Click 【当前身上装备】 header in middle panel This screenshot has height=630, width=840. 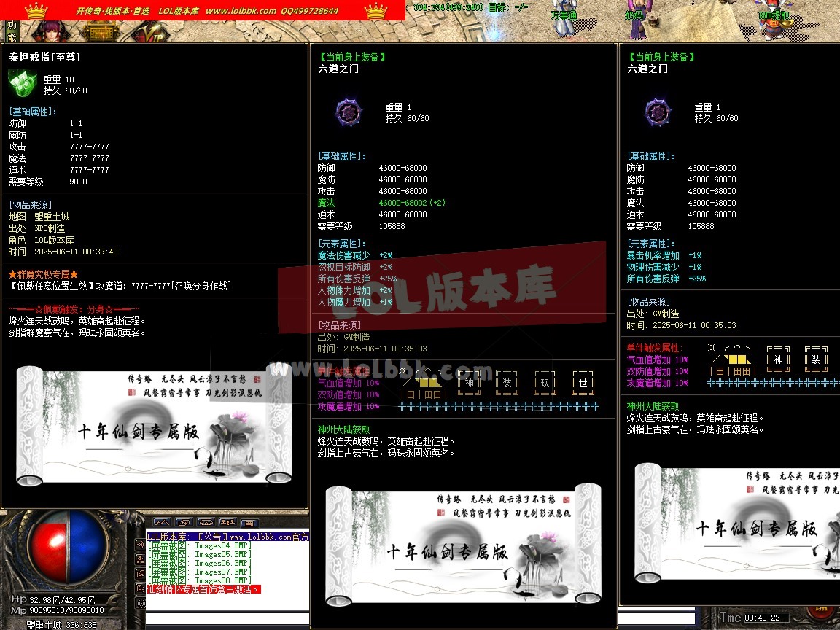[352, 57]
